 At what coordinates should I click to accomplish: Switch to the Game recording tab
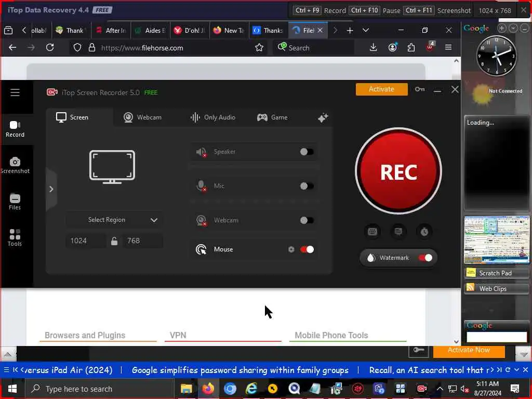coord(272,117)
